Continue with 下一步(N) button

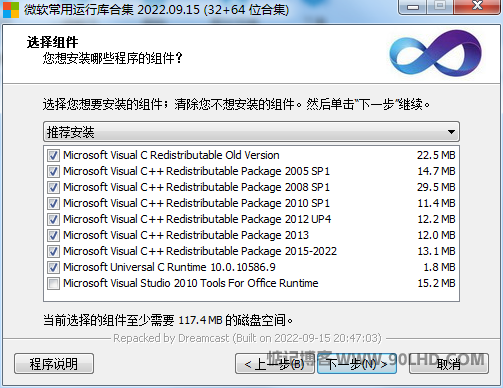[x=357, y=364]
